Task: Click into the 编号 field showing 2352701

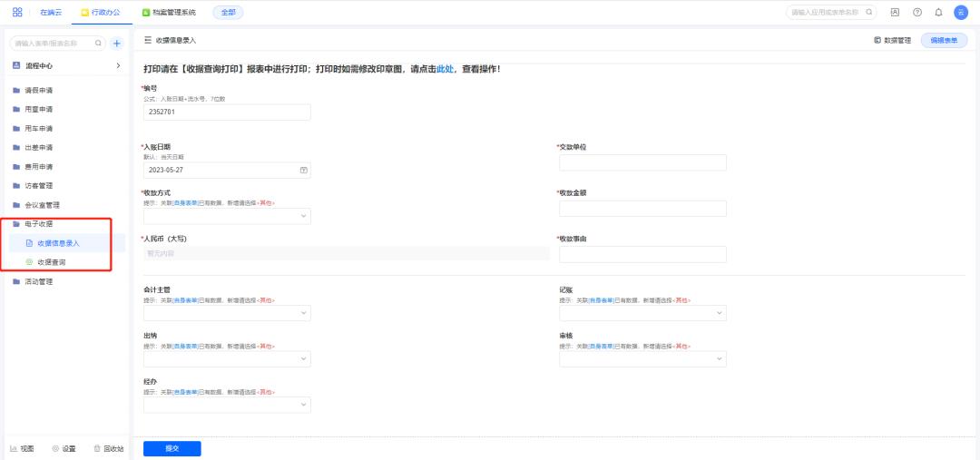Action: (x=227, y=113)
